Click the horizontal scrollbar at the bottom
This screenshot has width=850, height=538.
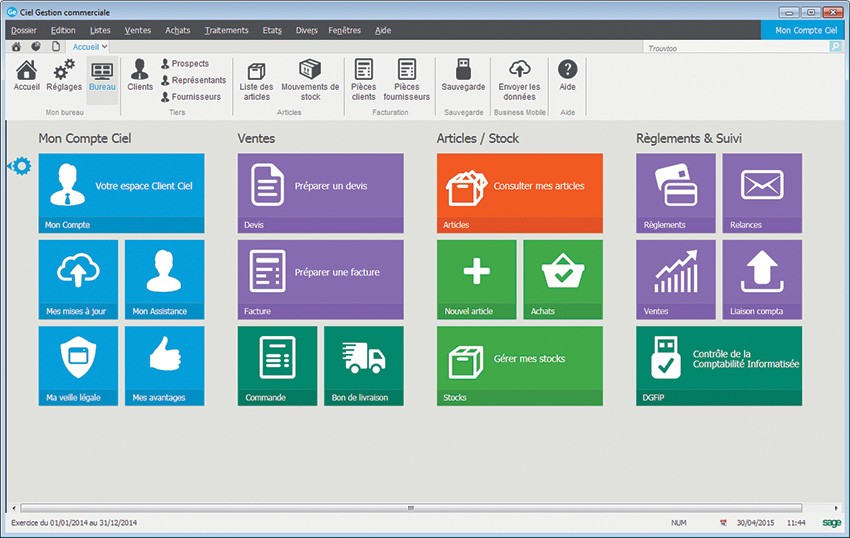tap(410, 508)
